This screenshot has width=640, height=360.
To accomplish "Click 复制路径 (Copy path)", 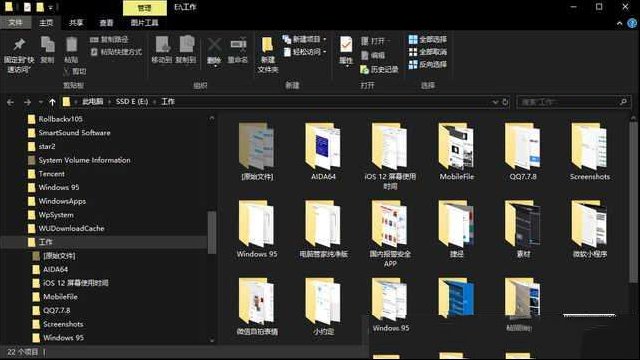I will (109, 40).
